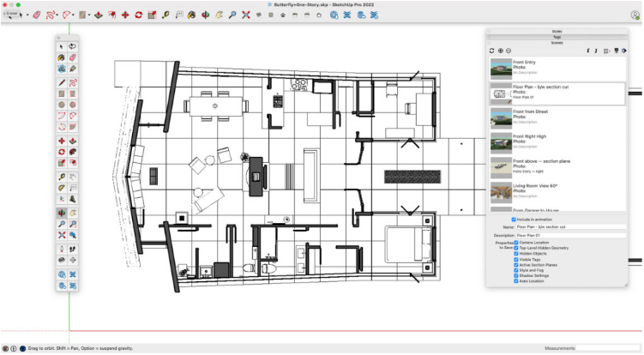Select the red Move tool in top toolbar
Screen dimensions: 644x355
[125, 15]
